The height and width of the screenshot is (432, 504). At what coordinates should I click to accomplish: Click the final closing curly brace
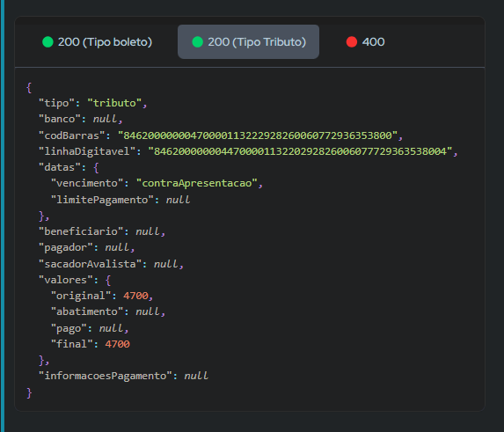29,392
